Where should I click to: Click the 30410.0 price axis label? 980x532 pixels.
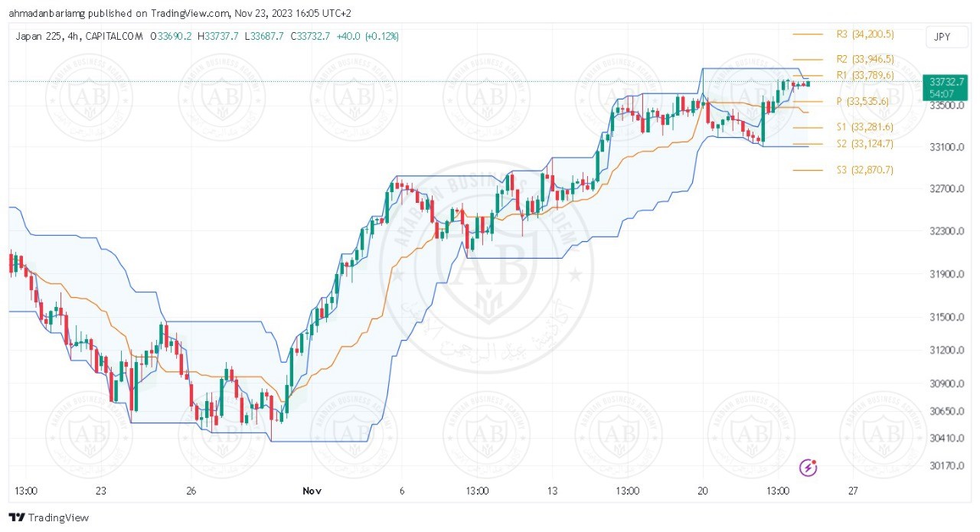(x=946, y=438)
